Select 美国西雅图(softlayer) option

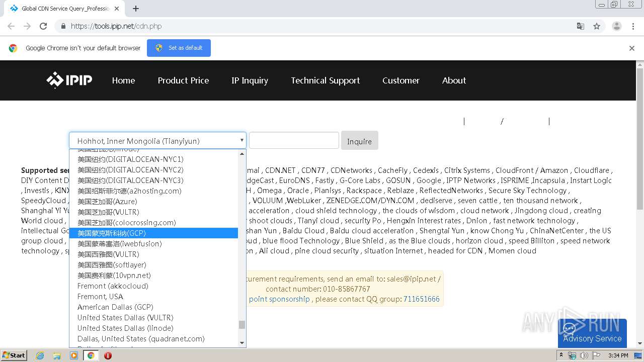pos(153,265)
